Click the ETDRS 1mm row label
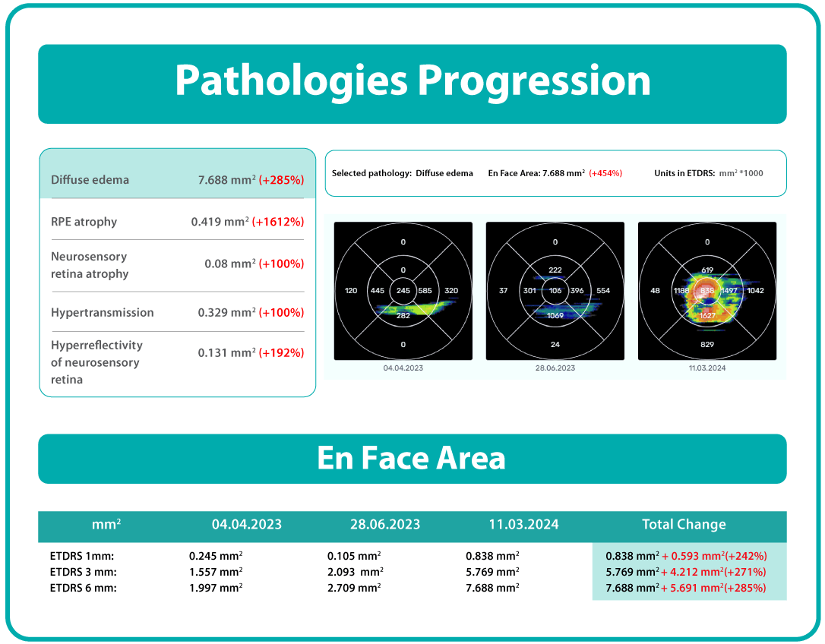 (x=82, y=556)
